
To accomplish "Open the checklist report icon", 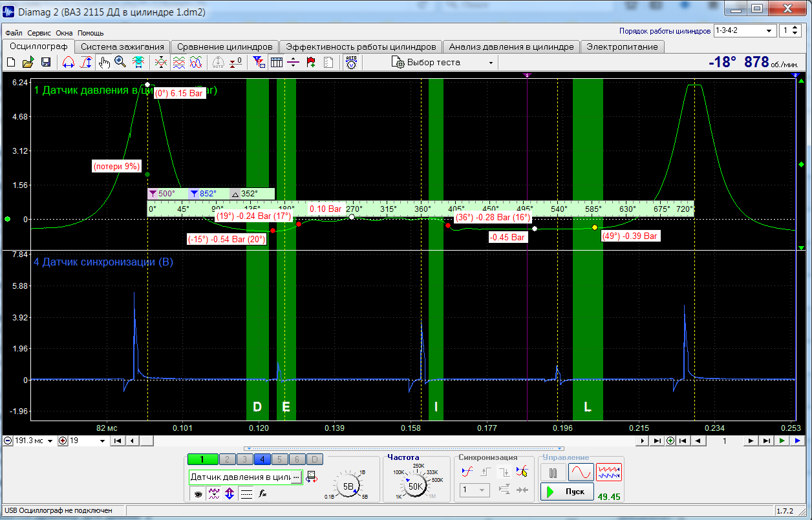I will tap(328, 62).
